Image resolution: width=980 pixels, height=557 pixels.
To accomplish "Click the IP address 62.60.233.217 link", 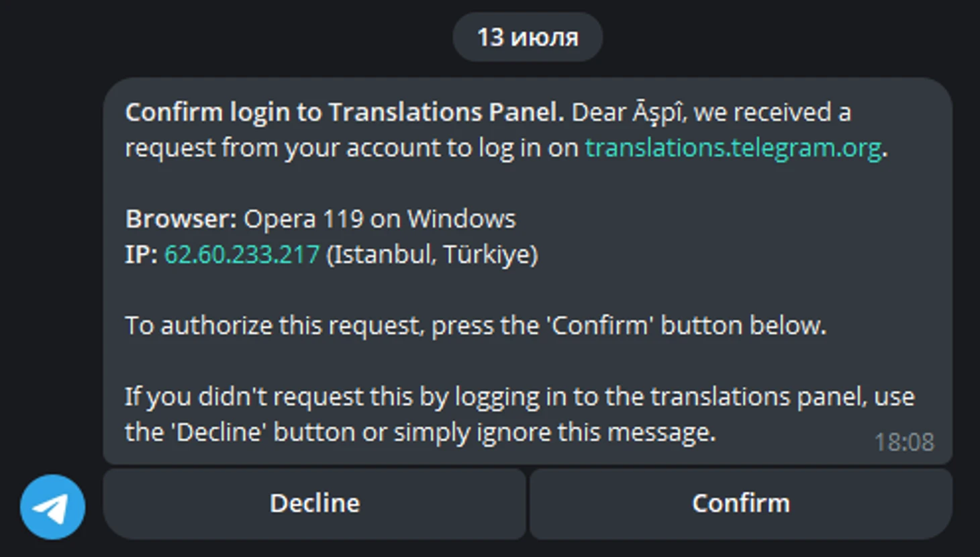I will (x=242, y=255).
